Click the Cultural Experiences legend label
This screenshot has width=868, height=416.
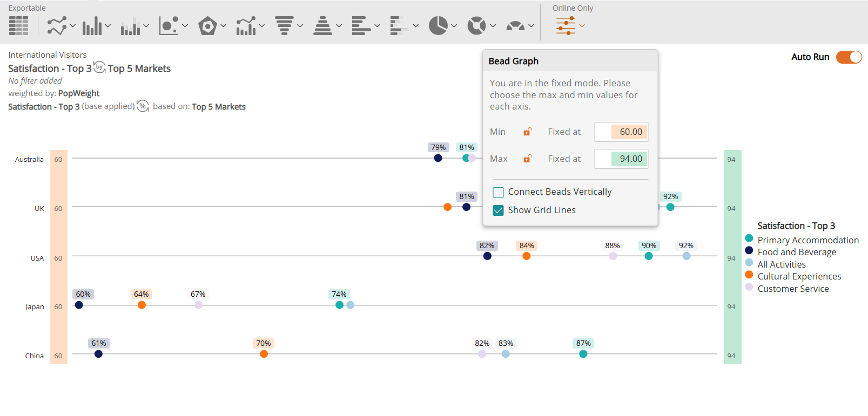(799, 276)
